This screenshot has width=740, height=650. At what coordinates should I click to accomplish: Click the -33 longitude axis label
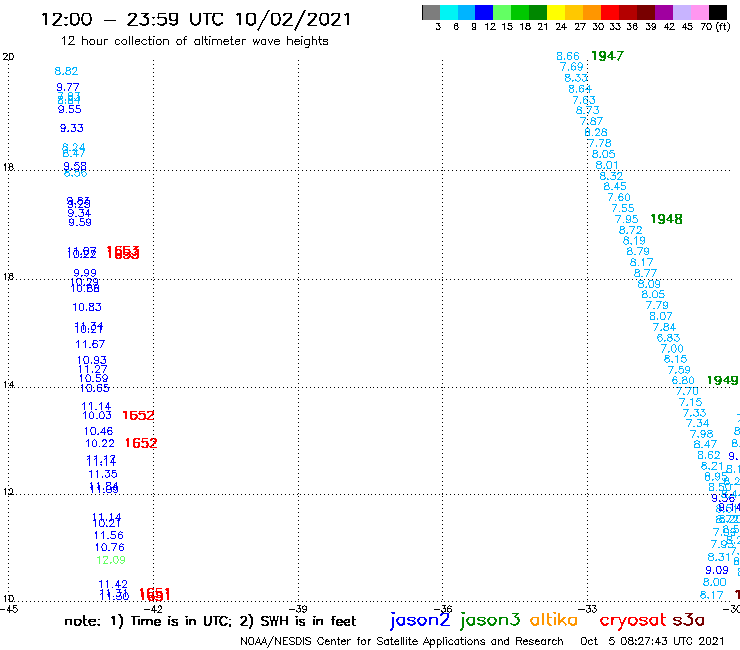click(x=589, y=609)
